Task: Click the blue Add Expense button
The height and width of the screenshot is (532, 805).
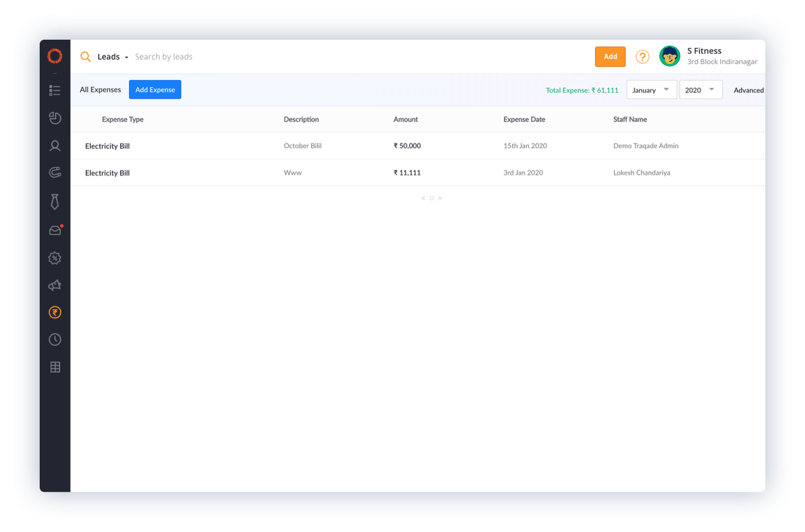Action: pyautogui.click(x=155, y=90)
